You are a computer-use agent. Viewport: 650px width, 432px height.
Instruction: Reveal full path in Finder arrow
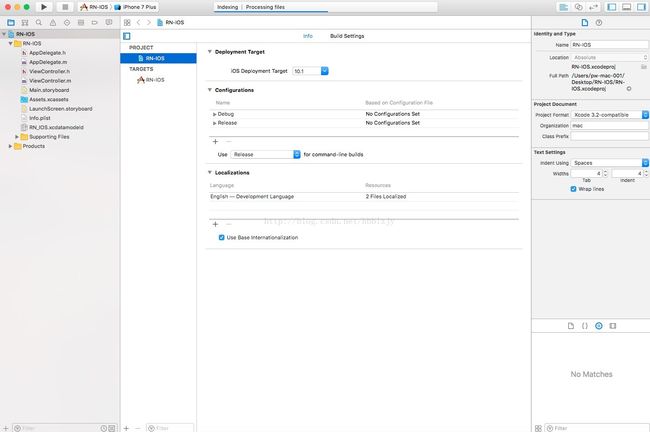[629, 89]
